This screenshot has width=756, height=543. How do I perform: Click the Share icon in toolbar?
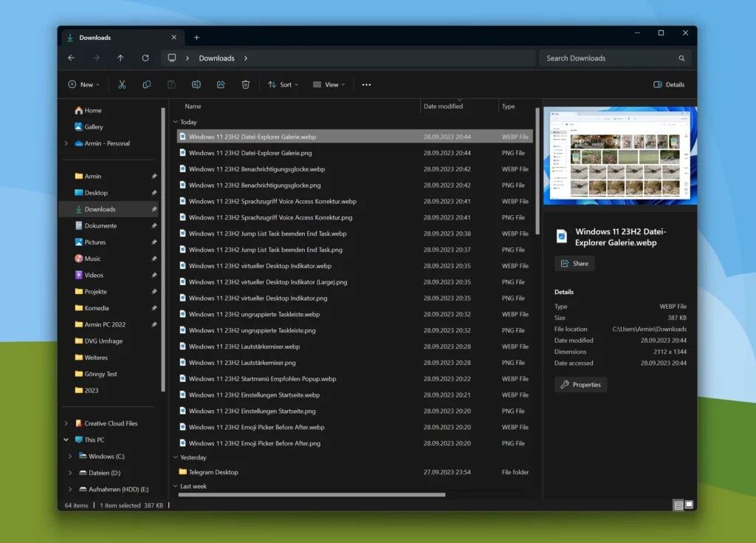tap(221, 85)
